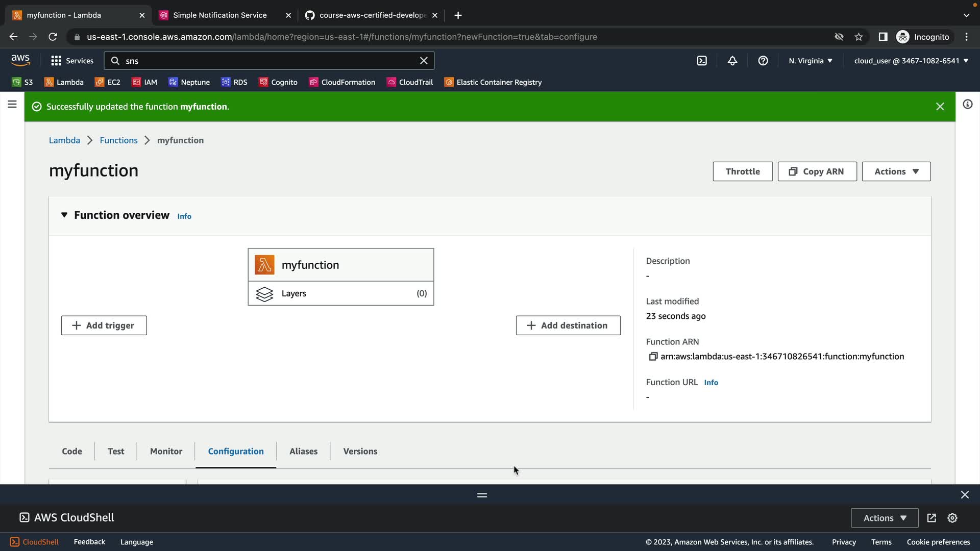980x551 pixels.
Task: Open the notifications bell icon
Action: pyautogui.click(x=732, y=61)
